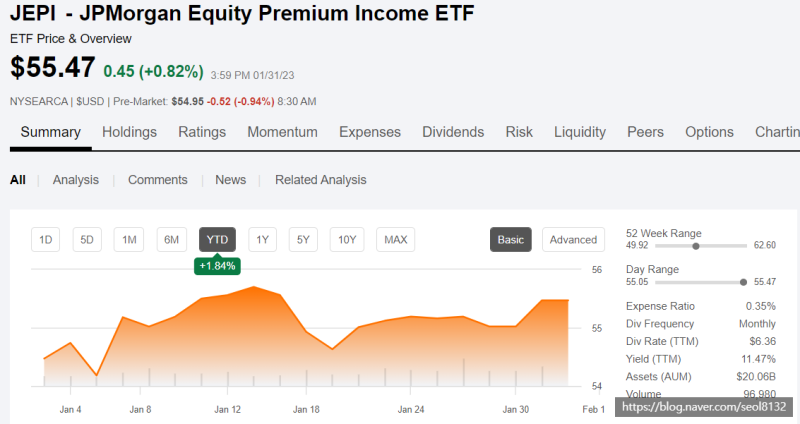The width and height of the screenshot is (800, 424).
Task: Show the News filter
Action: coord(230,180)
